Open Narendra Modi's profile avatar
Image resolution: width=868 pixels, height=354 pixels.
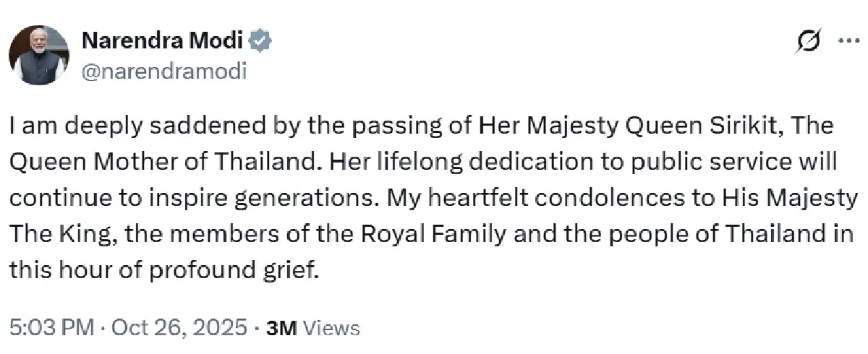[38, 55]
